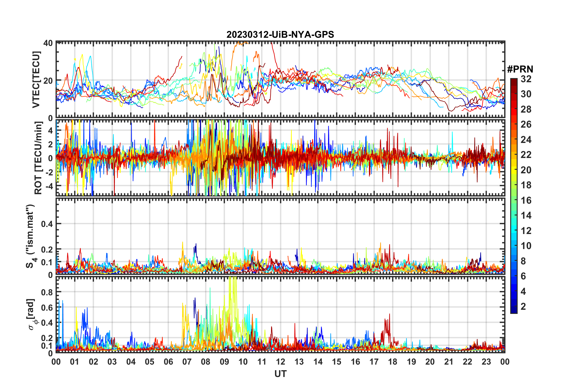Click the plot title 20230312-UiB-NYA-GPS
The image size is (561, 392).
click(280, 34)
